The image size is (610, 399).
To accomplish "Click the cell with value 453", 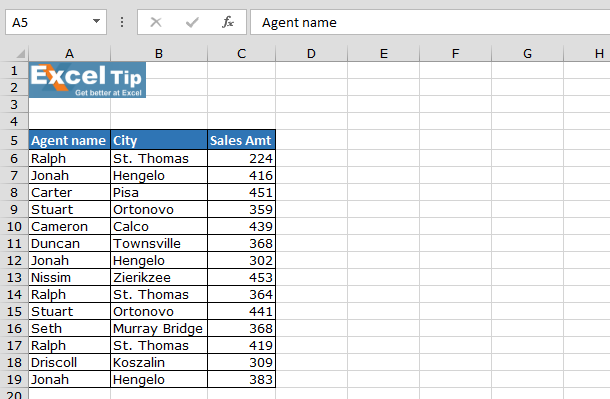I will click(241, 277).
